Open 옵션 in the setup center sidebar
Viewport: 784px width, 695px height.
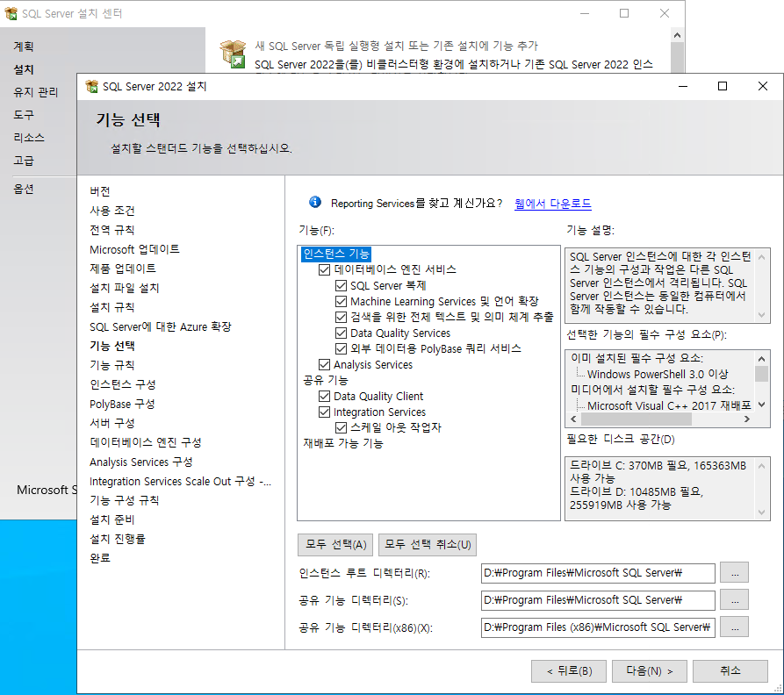pos(24,189)
